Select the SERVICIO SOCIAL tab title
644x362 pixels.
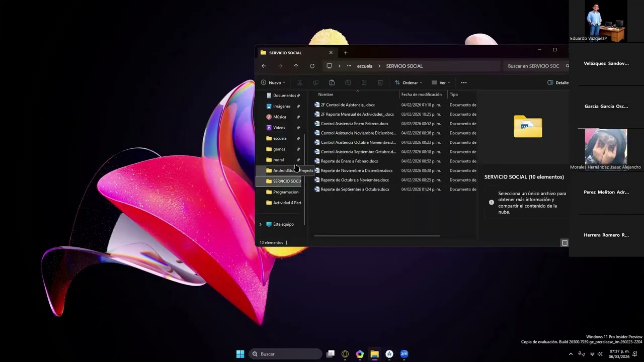coord(285,53)
